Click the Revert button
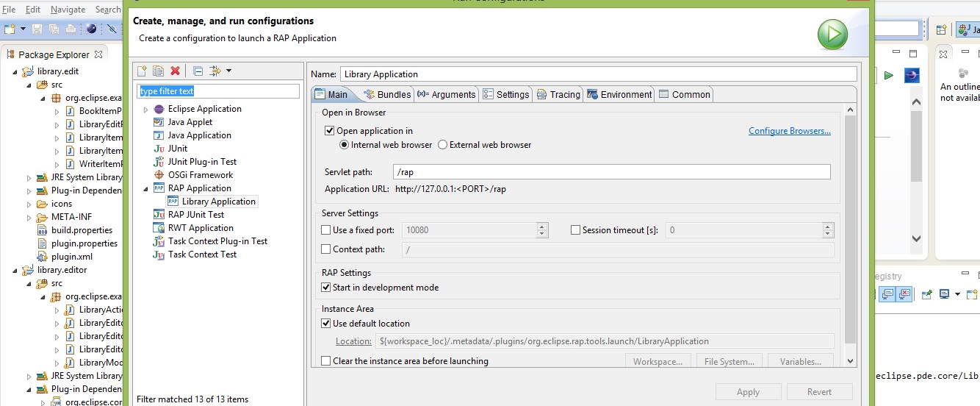This screenshot has height=406, width=980. 819,392
